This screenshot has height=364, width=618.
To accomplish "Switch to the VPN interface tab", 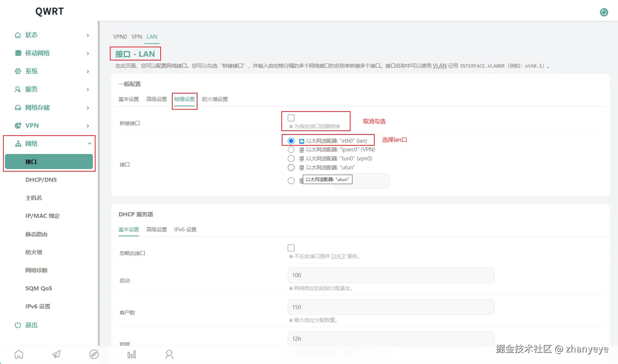I will 137,36.
